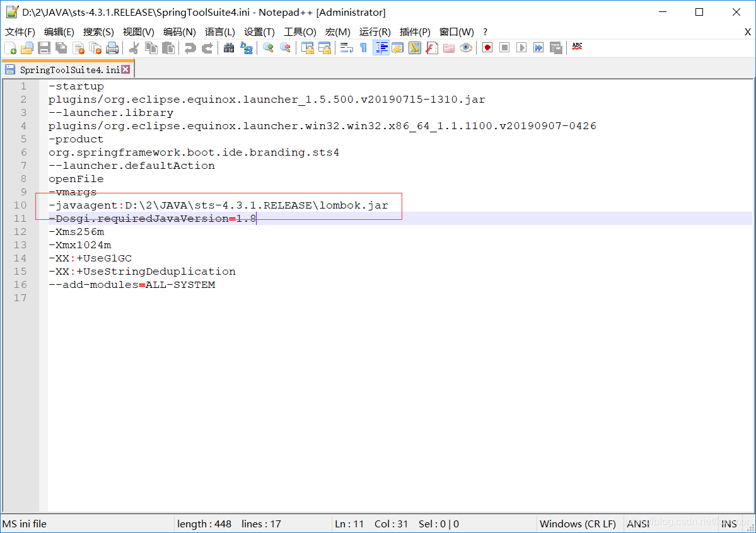Click the --add-modules=ALL-SYSTEM line

tap(132, 285)
